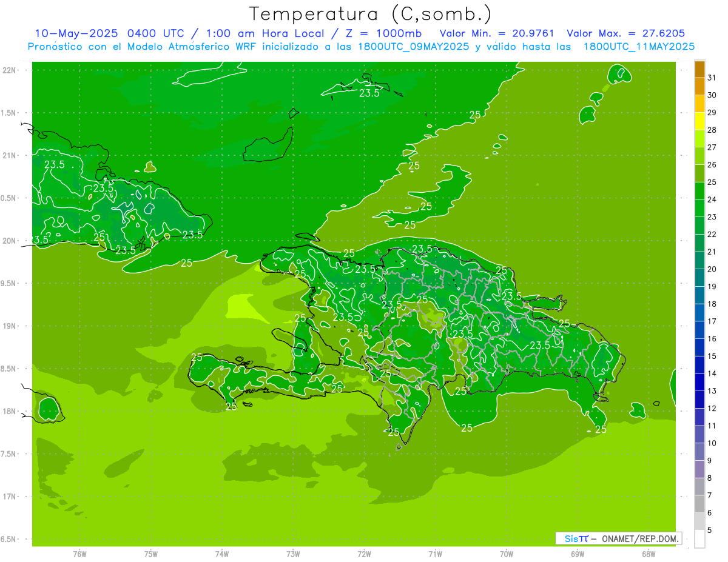The image size is (728, 562).
Task: Pick the purple swatch between 8 and 9
Action: [x=699, y=469]
